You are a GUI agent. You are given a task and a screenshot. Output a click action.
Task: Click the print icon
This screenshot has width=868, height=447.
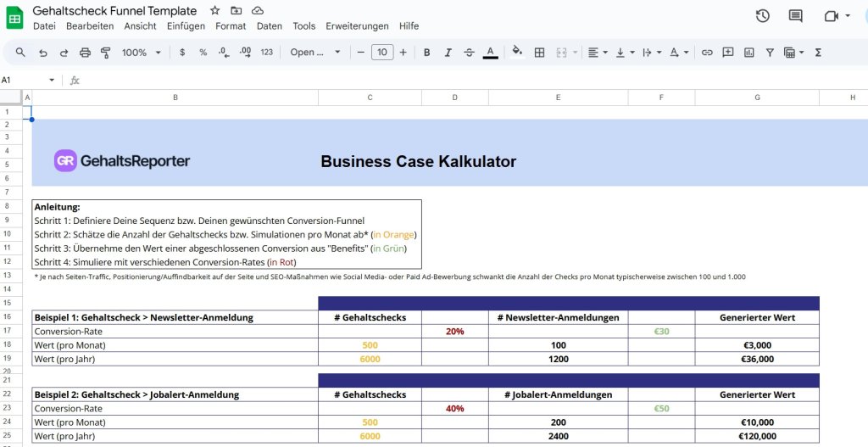pyautogui.click(x=85, y=53)
